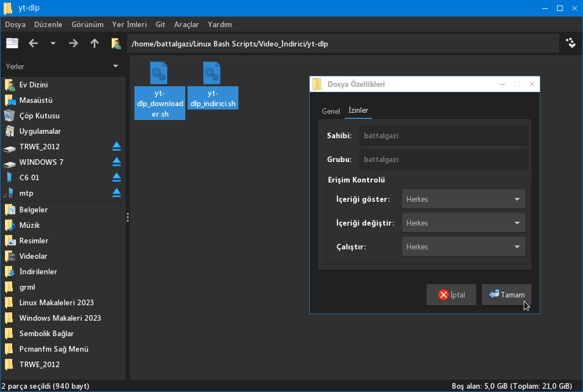The height and width of the screenshot is (392, 583).
Task: Open Çöp Kutusu trash in the sidebar
Action: (x=63, y=116)
